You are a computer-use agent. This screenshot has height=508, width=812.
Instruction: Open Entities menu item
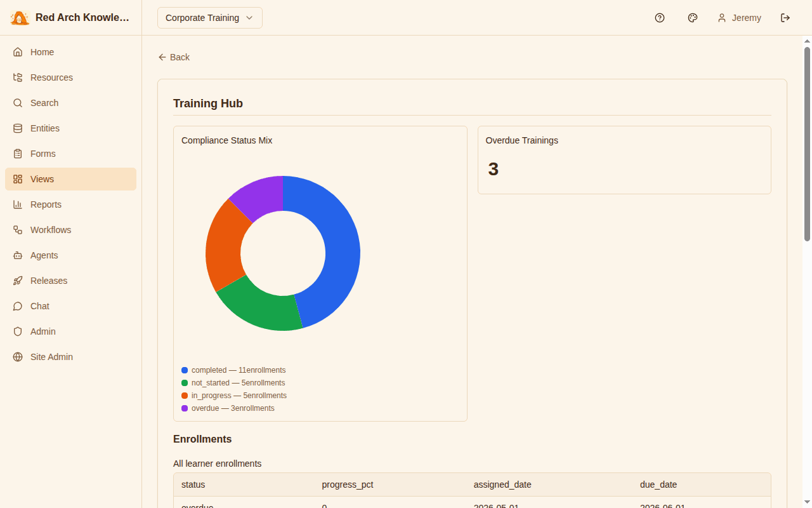tap(70, 128)
